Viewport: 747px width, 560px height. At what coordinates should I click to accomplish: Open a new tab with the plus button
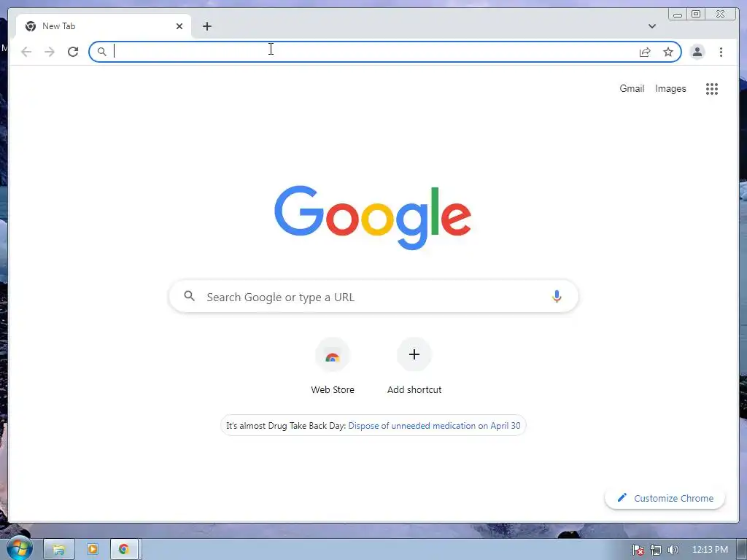(206, 26)
